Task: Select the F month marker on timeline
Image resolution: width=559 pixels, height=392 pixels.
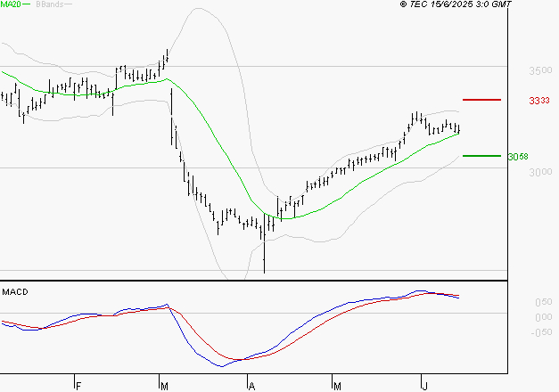Action: pos(78,386)
